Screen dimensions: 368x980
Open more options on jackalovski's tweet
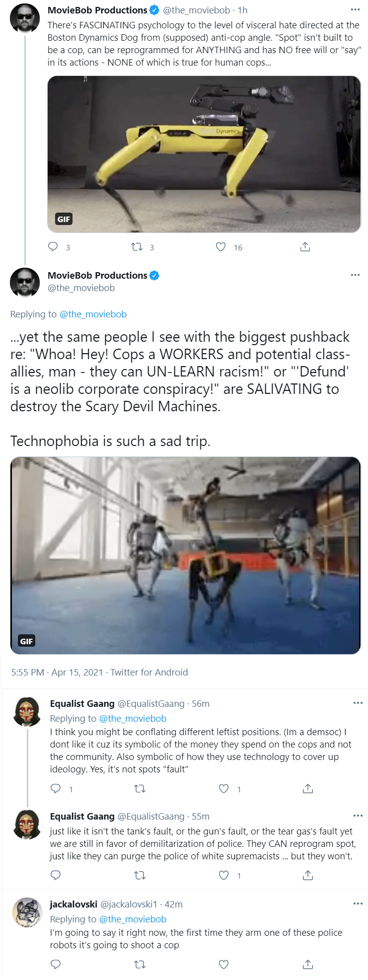[358, 904]
